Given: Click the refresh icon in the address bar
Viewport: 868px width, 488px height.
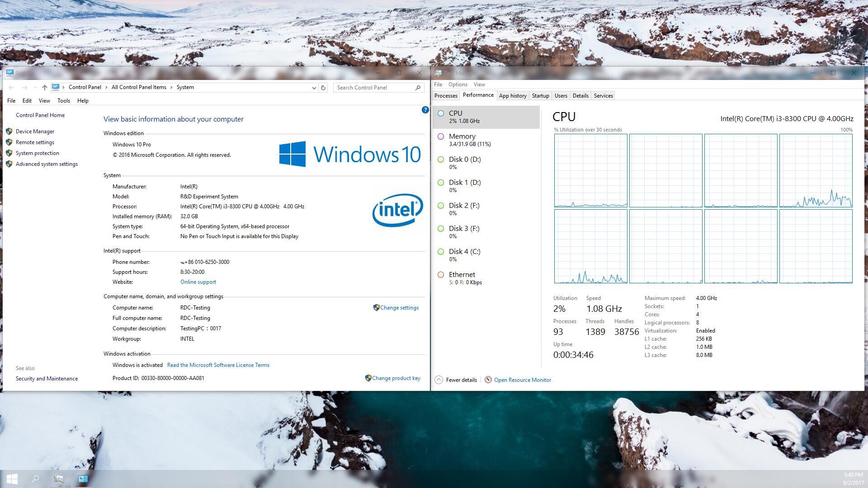Looking at the screenshot, I should pos(323,88).
